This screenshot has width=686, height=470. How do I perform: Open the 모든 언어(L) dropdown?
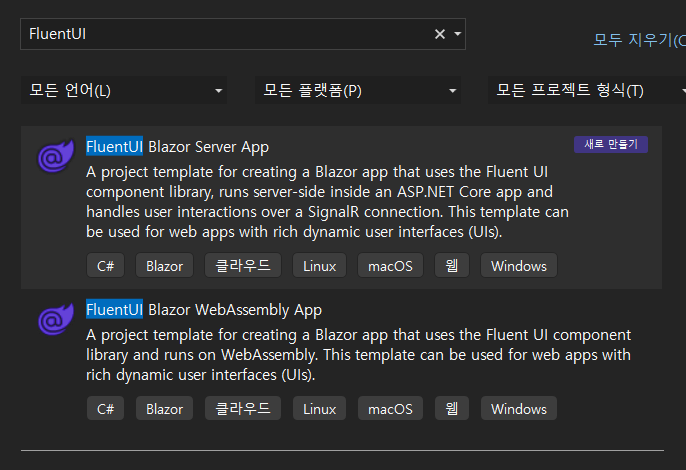tap(124, 90)
